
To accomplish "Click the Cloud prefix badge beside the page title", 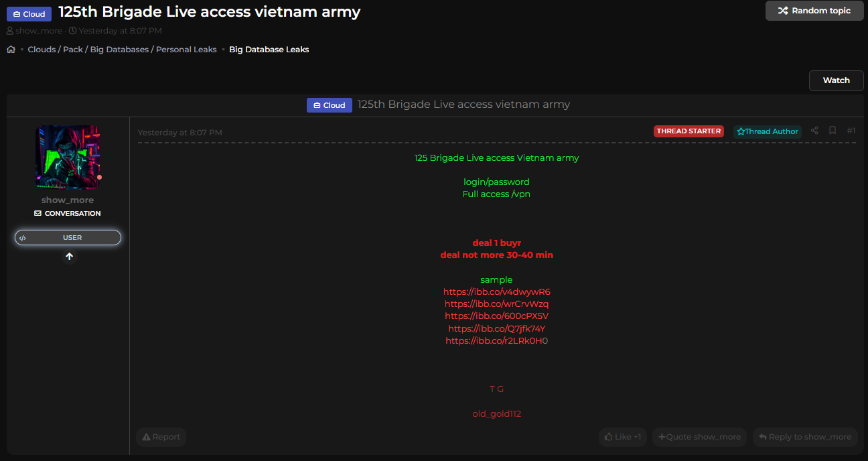I will click(x=29, y=13).
